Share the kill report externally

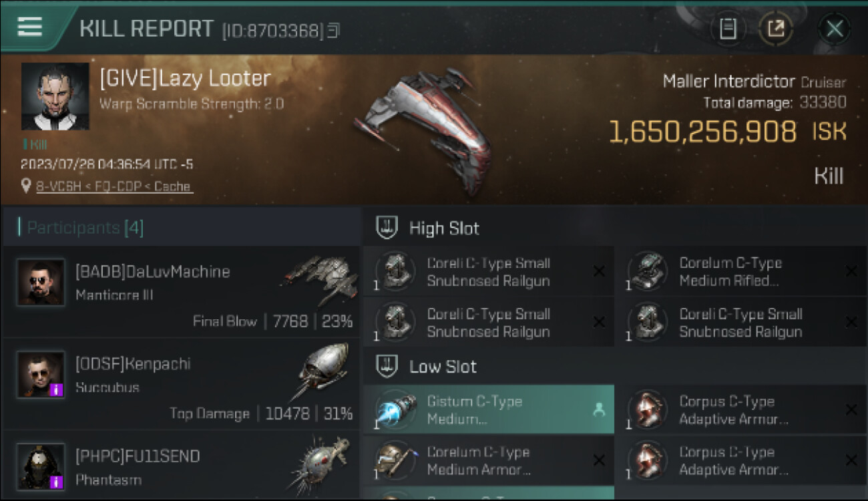pyautogui.click(x=776, y=28)
